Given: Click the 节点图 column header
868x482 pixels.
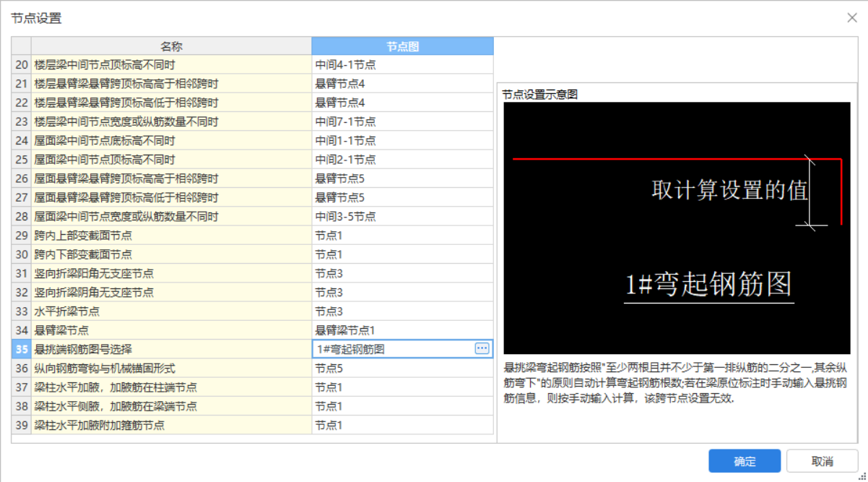Looking at the screenshot, I should (x=403, y=46).
